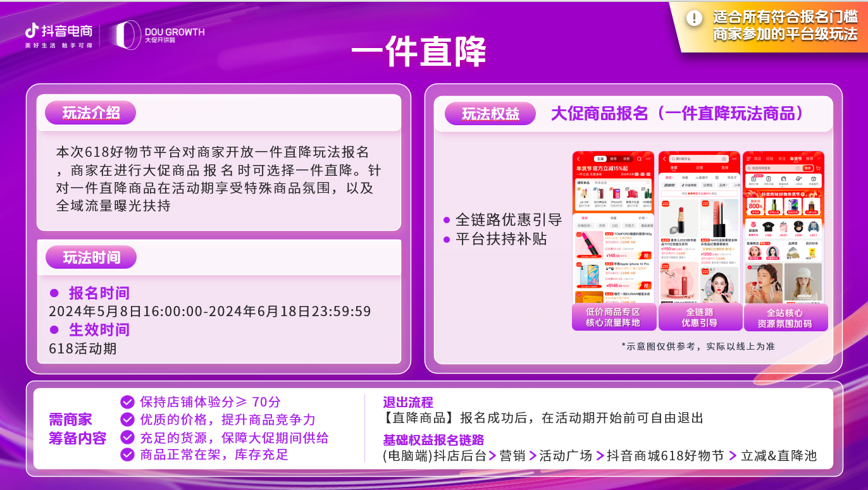Select the 立减 tab in first phone screen
868x490 pixels.
pyautogui.click(x=600, y=159)
